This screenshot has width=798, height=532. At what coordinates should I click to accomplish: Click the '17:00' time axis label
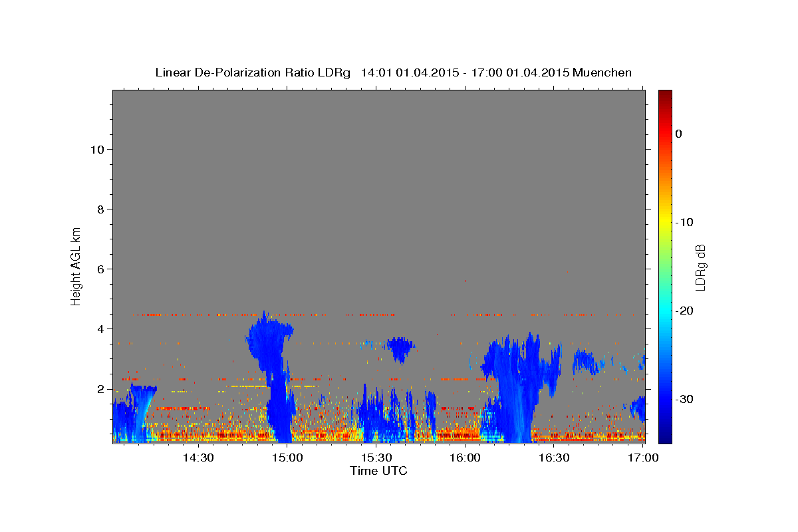644,458
